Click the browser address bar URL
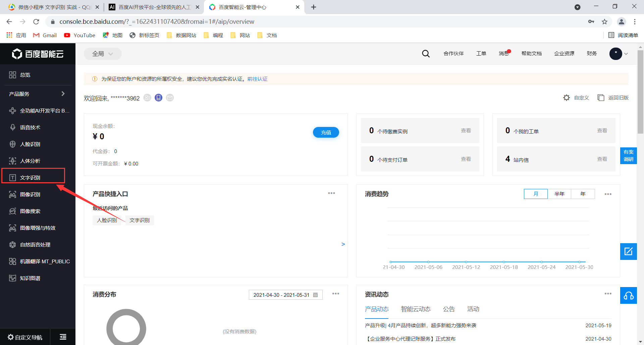This screenshot has width=644, height=345. (x=157, y=21)
